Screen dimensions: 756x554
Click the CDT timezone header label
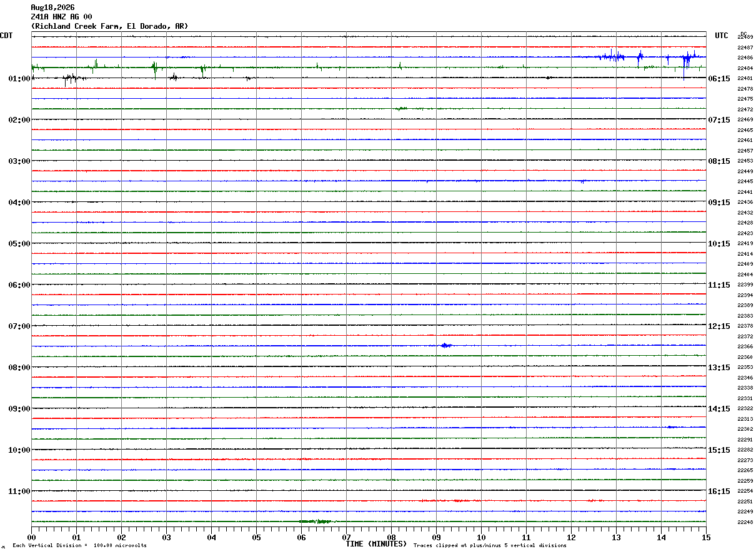click(x=6, y=36)
